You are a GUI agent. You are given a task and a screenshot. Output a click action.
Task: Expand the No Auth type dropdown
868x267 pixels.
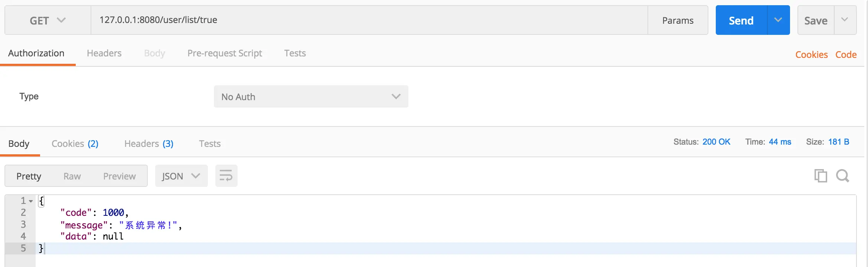311,96
